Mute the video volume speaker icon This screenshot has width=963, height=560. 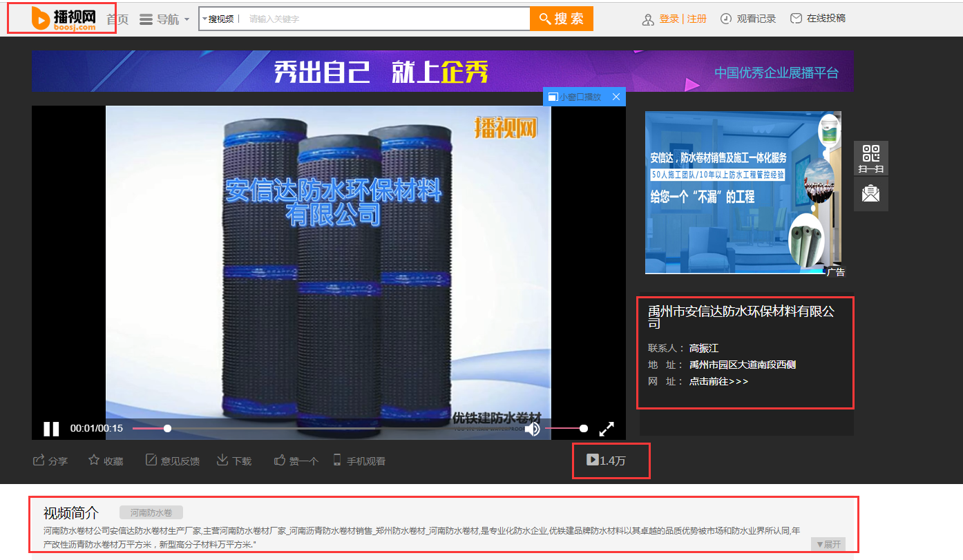532,429
